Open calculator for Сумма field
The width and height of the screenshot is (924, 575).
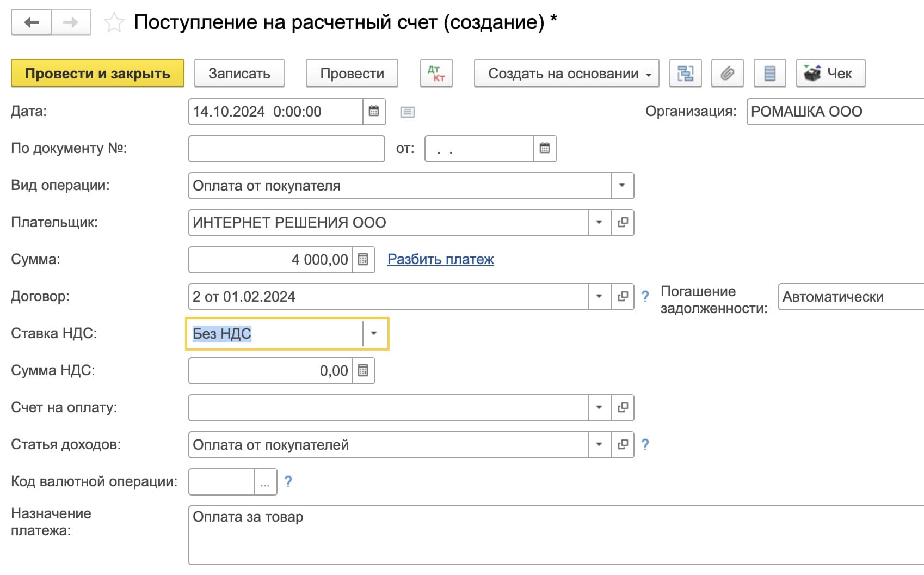pos(363,260)
